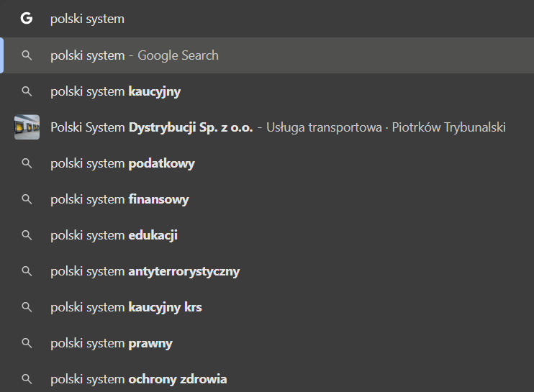Click the search icon beside 'polski system - Google Search'

(x=27, y=55)
